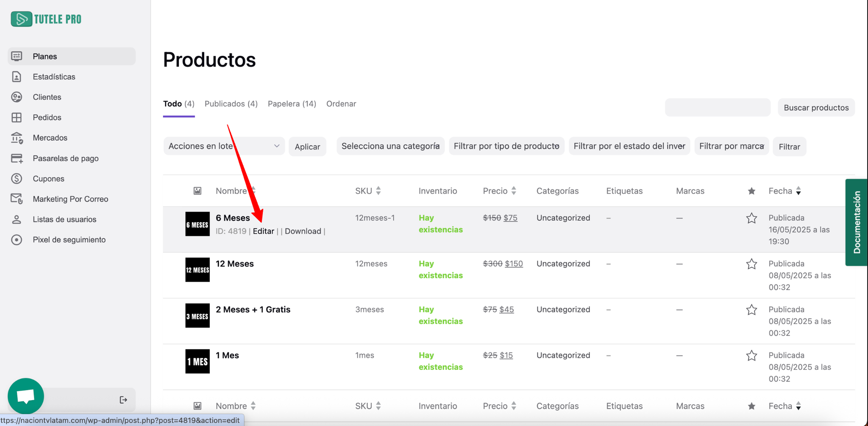Expand Selecciona una categoría dropdown
868x426 pixels.
click(390, 146)
